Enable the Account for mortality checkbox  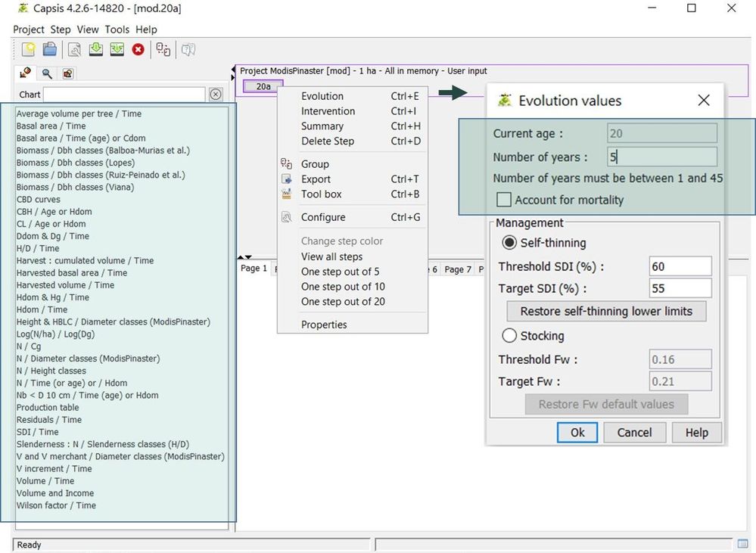coord(502,200)
